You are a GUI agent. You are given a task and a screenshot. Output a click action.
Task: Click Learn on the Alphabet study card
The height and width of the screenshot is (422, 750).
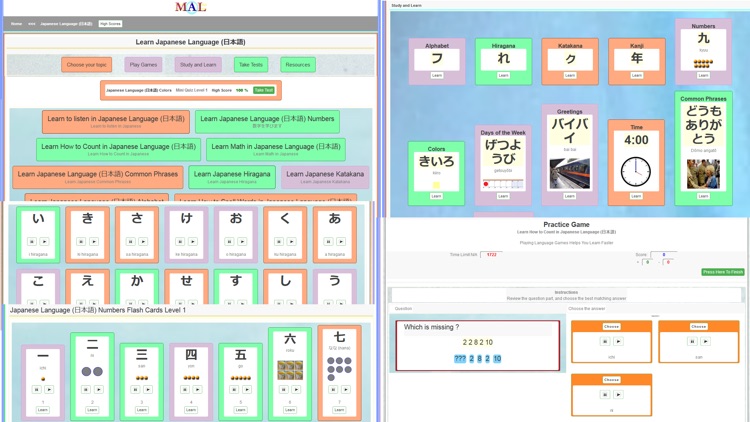pos(437,76)
